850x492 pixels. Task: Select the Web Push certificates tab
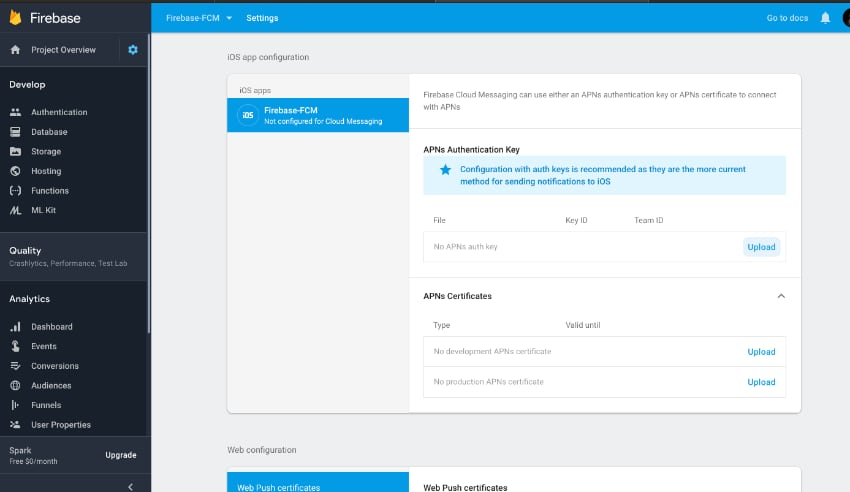(x=318, y=484)
